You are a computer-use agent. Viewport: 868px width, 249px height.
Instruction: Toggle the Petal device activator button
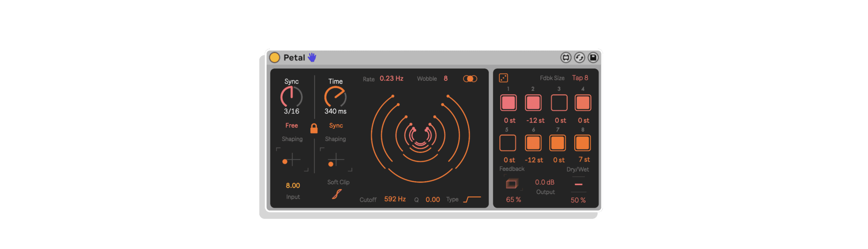pos(274,57)
